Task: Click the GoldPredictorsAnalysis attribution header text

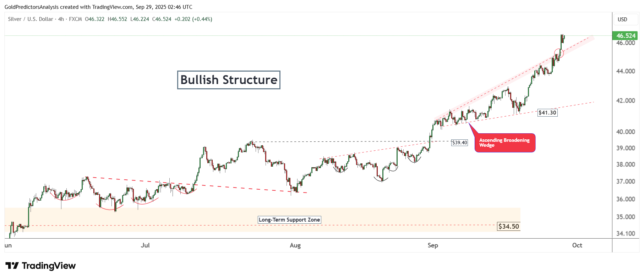Action: [98, 7]
